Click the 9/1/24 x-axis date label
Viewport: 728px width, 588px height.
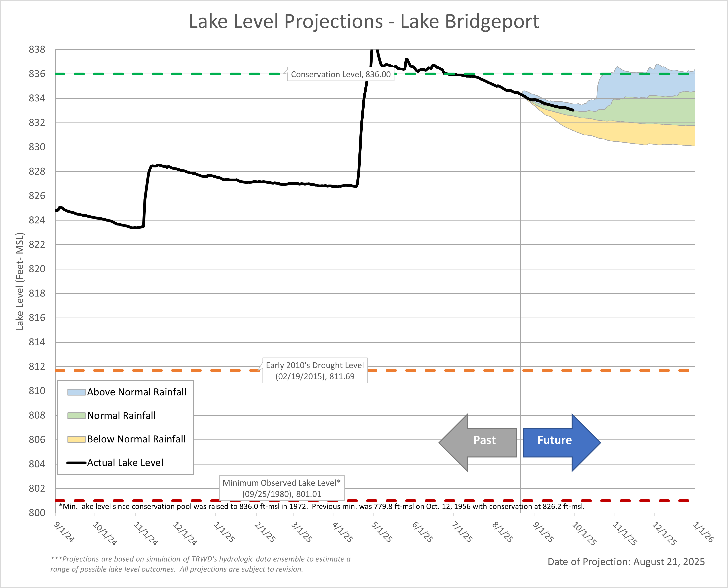(64, 532)
